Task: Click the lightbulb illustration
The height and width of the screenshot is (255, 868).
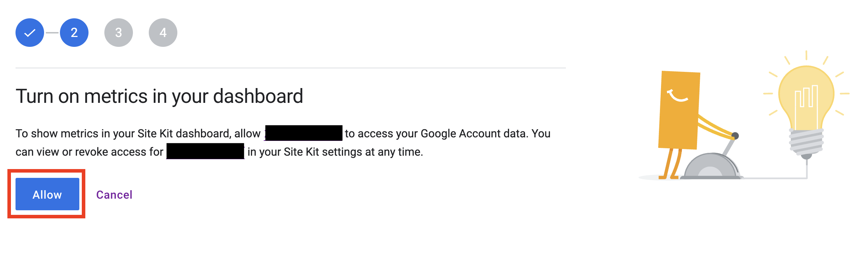Action: point(806,106)
